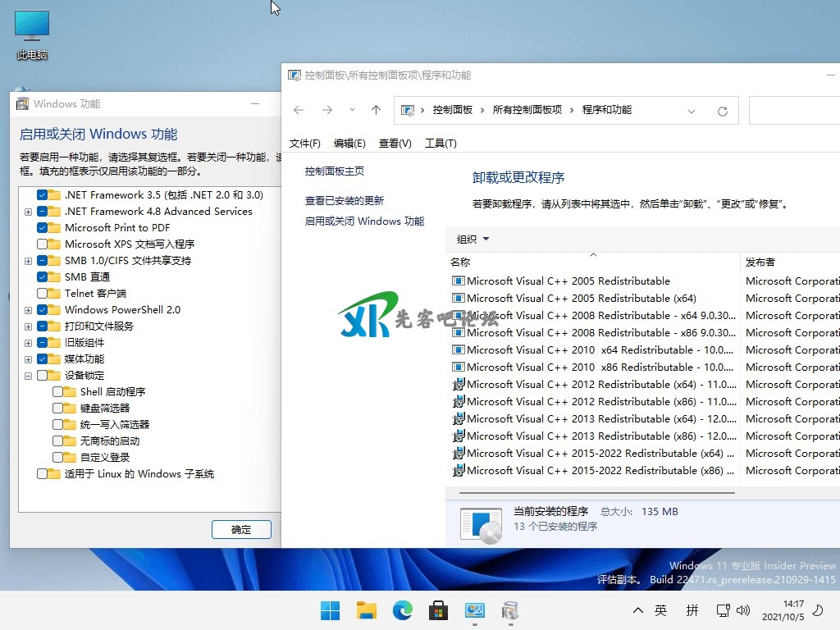Click the 确定 button
Viewport: 840px width, 630px height.
coord(241,529)
